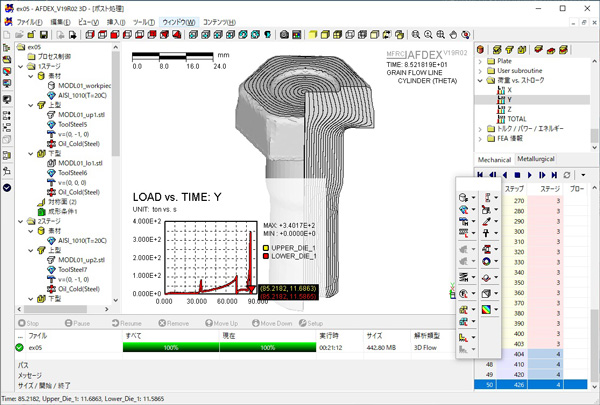This screenshot has height=405, width=600.
Task: Select step 426 highlighted row
Action: [x=530, y=384]
